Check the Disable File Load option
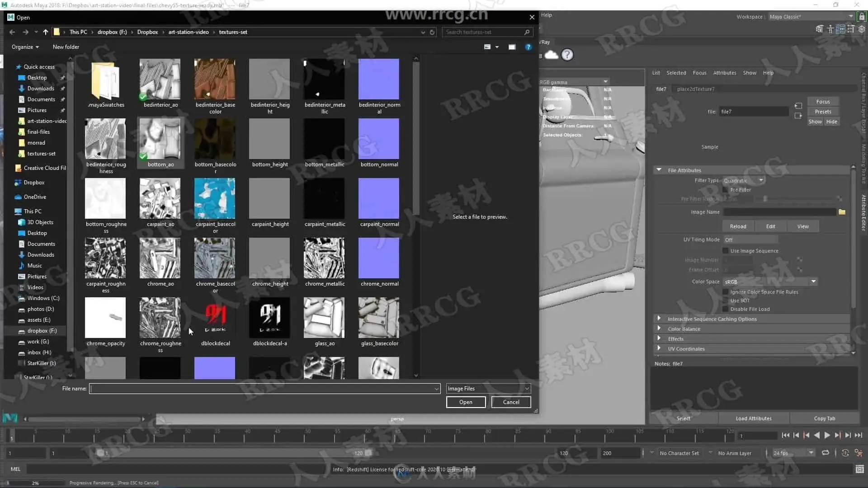868x488 pixels. coord(726,309)
